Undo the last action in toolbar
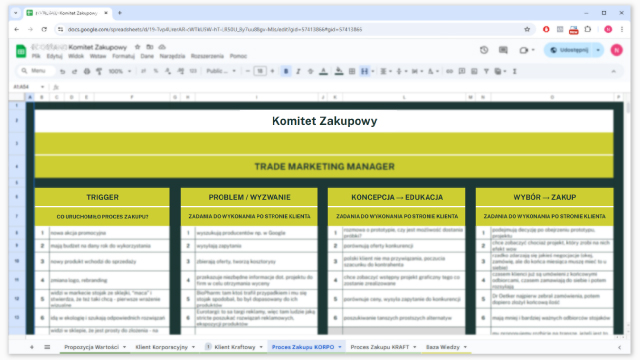640x360 pixels. click(x=62, y=71)
